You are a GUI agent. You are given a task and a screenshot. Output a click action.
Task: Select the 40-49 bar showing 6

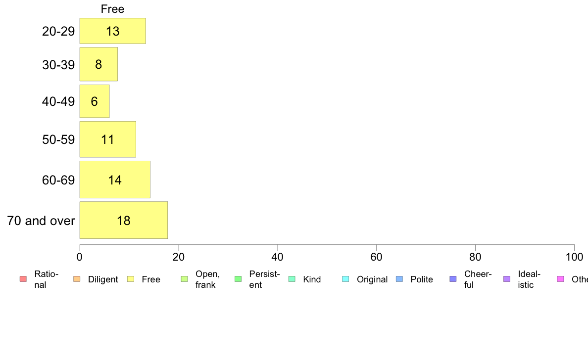95,101
